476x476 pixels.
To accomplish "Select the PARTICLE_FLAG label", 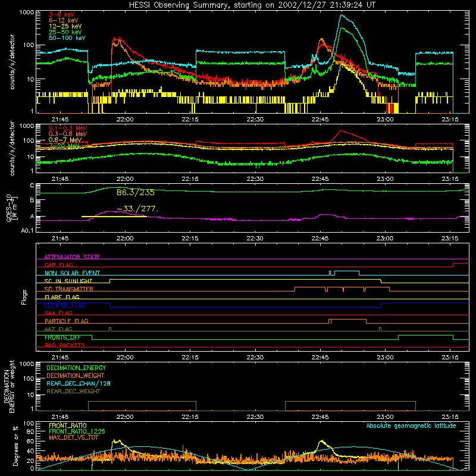I will click(67, 321).
